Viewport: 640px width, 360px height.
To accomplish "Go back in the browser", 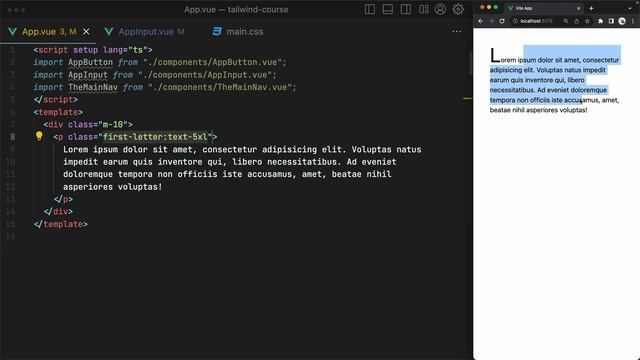I will coord(481,21).
